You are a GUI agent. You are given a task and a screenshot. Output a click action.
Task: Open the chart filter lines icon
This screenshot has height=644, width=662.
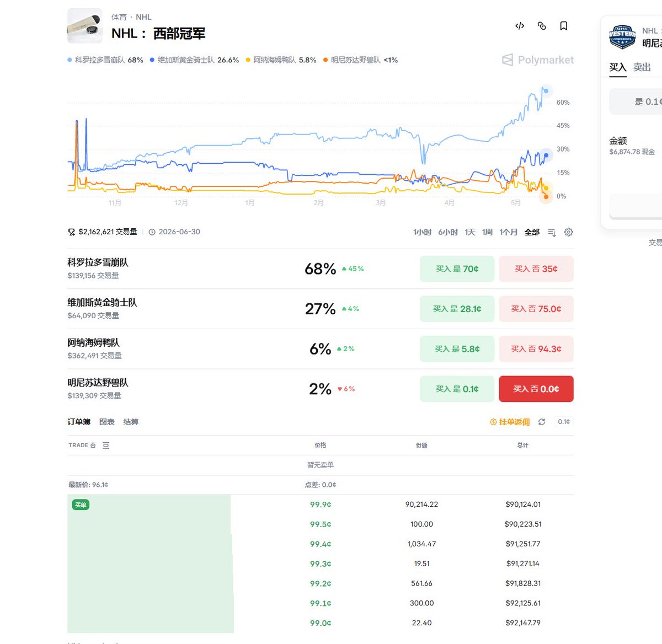point(552,233)
